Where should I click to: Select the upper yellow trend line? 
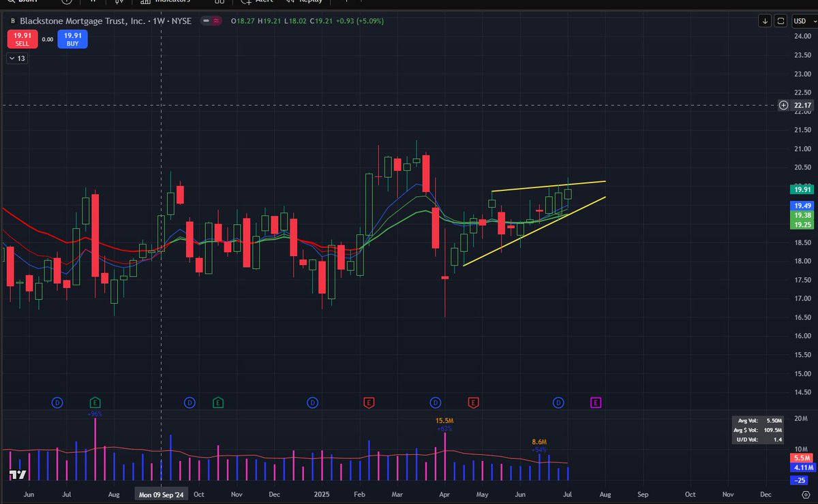click(x=549, y=186)
